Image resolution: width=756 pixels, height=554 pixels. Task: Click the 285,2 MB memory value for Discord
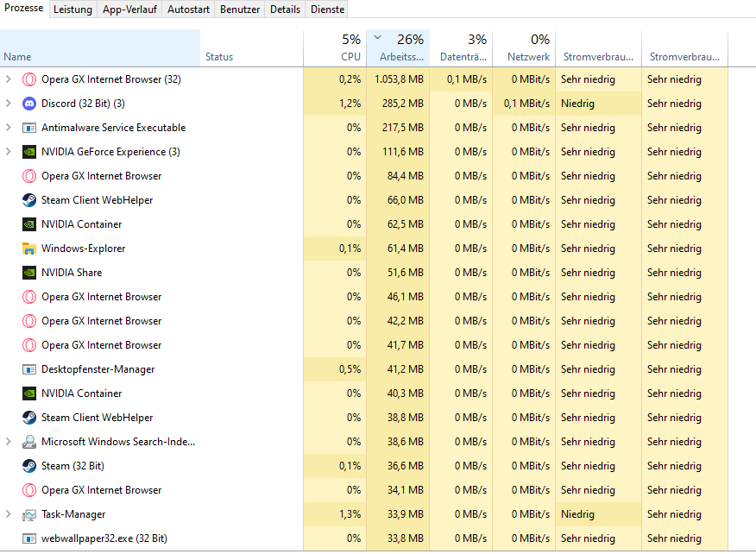[402, 104]
